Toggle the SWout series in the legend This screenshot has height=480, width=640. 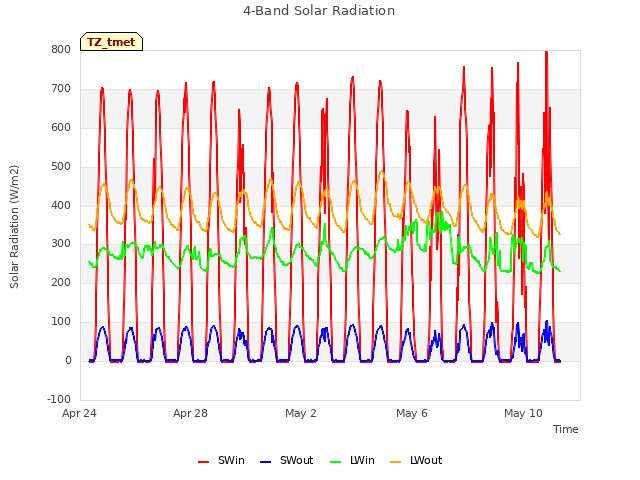(x=287, y=460)
